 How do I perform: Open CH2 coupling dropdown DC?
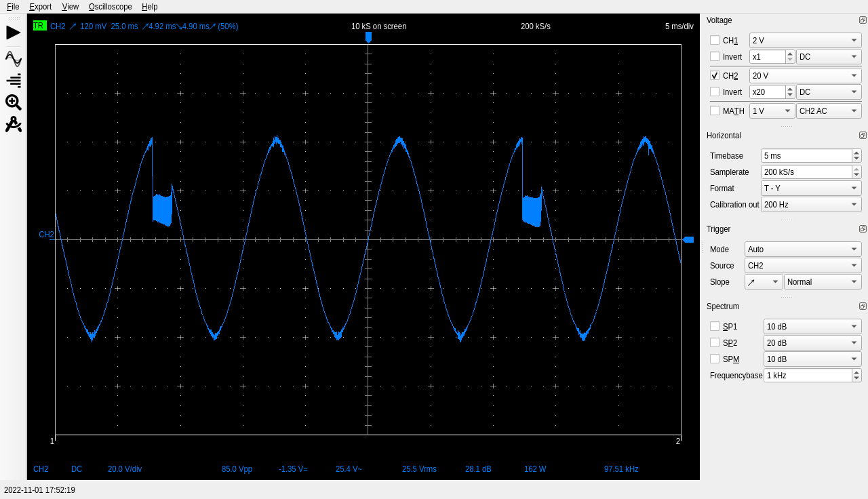(x=829, y=92)
